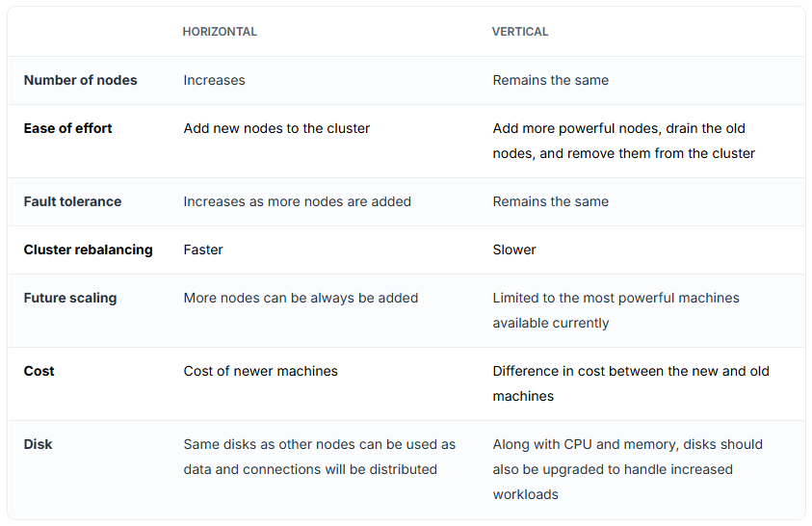This screenshot has width=812, height=526.
Task: Select the "Number of nodes" row label
Action: click(x=80, y=80)
